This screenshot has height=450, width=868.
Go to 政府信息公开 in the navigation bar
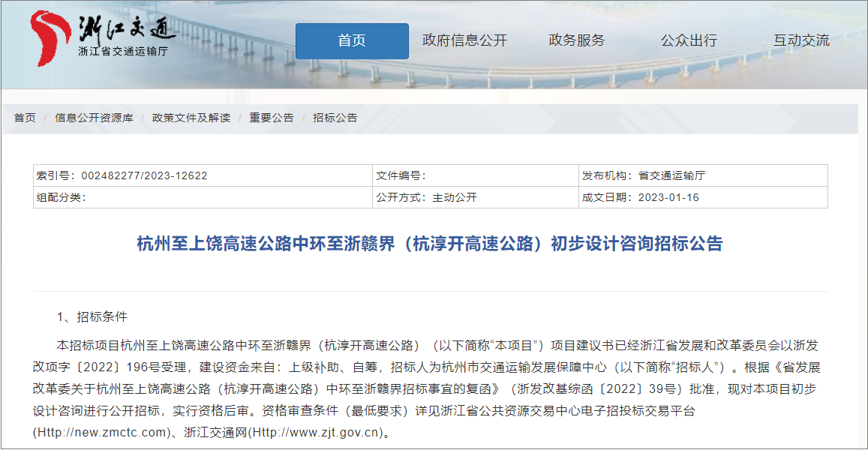click(x=464, y=40)
